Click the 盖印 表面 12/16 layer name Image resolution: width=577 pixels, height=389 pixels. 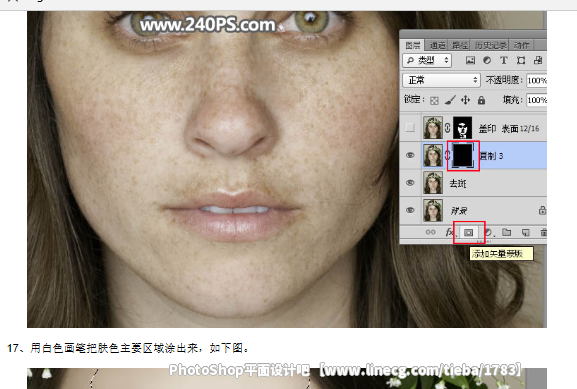[509, 128]
